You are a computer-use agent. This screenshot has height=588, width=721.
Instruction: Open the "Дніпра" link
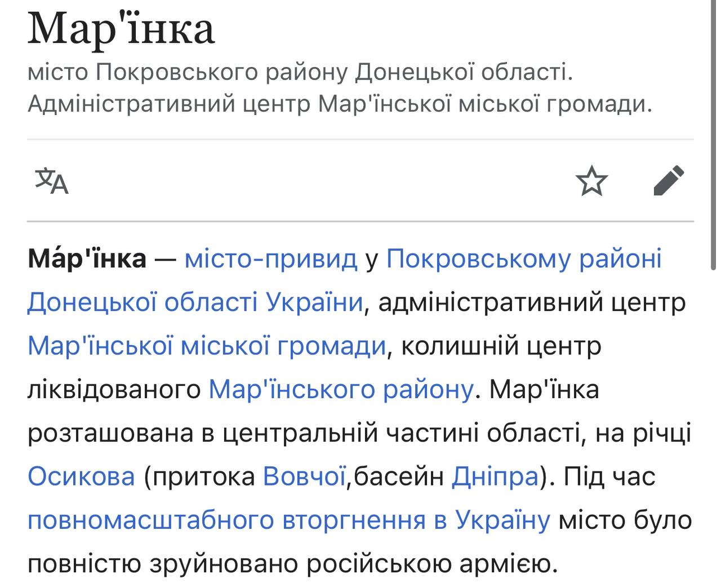coord(495,476)
